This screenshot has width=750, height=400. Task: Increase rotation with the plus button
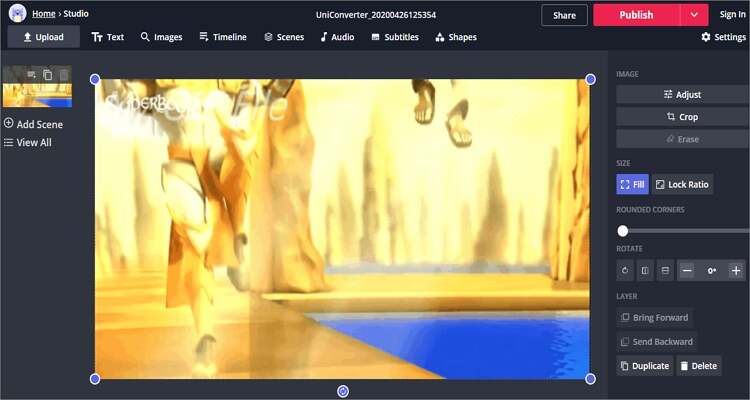[x=736, y=271]
